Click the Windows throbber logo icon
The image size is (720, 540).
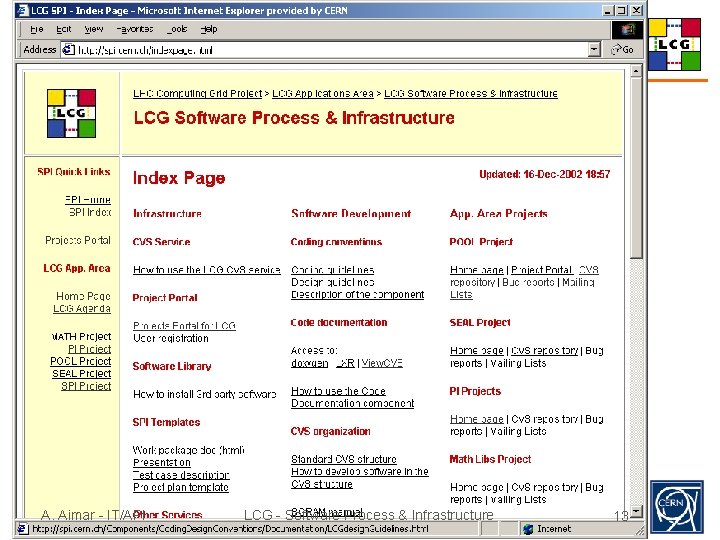pyautogui.click(x=627, y=30)
